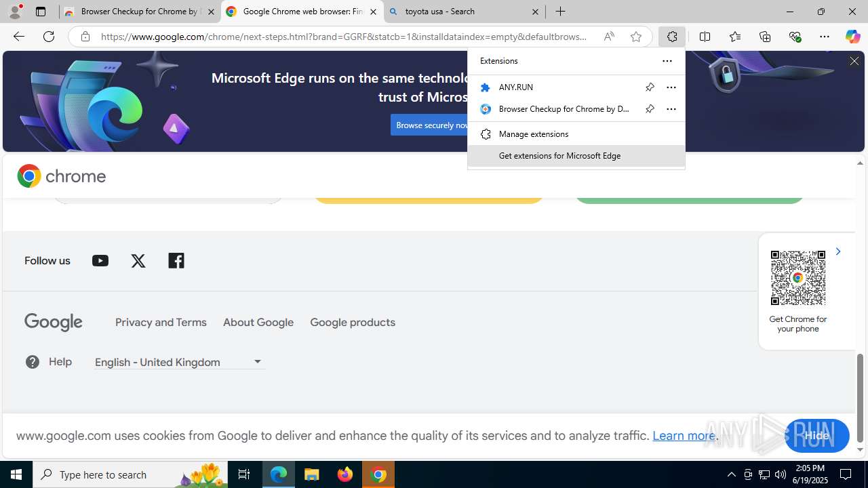868x488 pixels.
Task: Open Google products link
Action: (353, 322)
